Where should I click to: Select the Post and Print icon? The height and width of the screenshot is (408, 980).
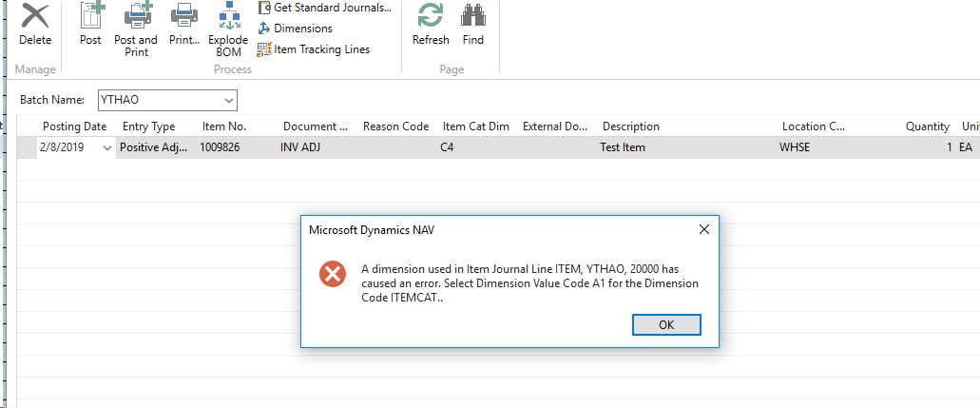(136, 15)
